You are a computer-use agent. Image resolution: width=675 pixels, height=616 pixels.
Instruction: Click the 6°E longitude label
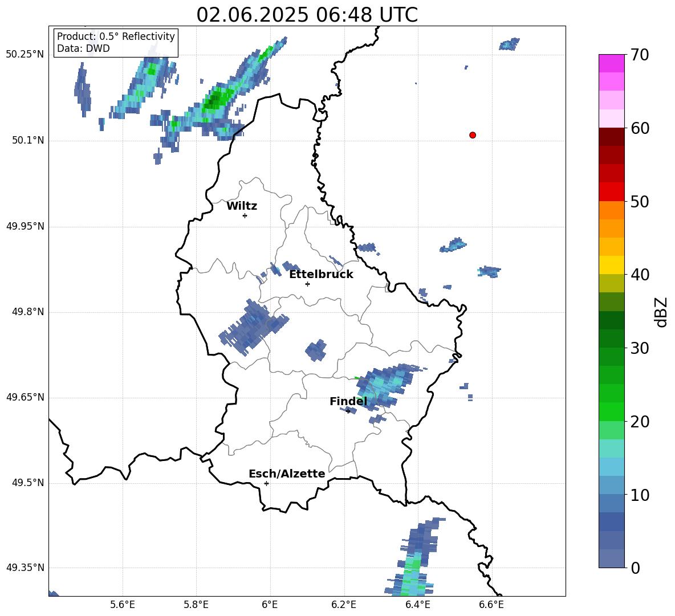point(270,605)
